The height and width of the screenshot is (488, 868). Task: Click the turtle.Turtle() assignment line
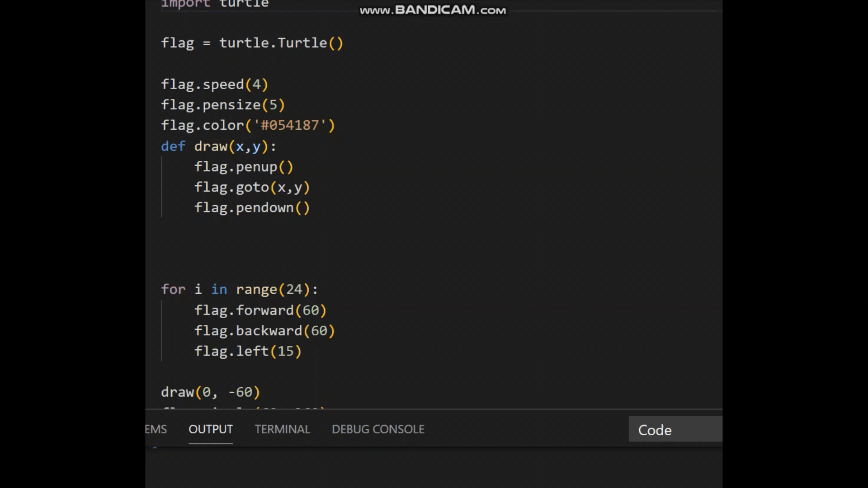point(252,43)
